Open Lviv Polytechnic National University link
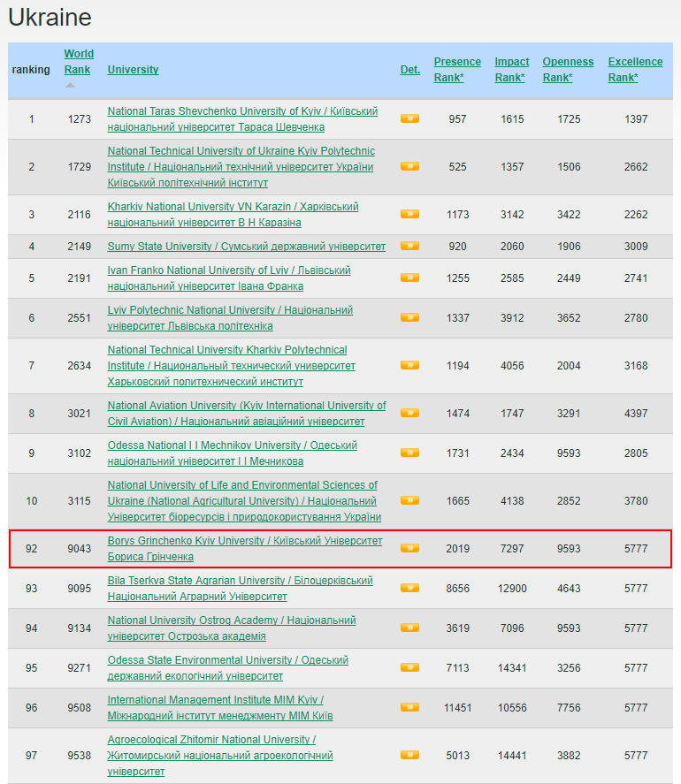The image size is (681, 784). pyautogui.click(x=230, y=318)
